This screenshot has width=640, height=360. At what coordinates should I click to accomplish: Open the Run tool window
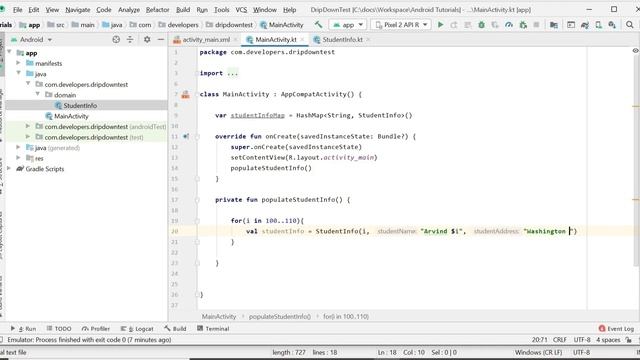(x=23, y=329)
